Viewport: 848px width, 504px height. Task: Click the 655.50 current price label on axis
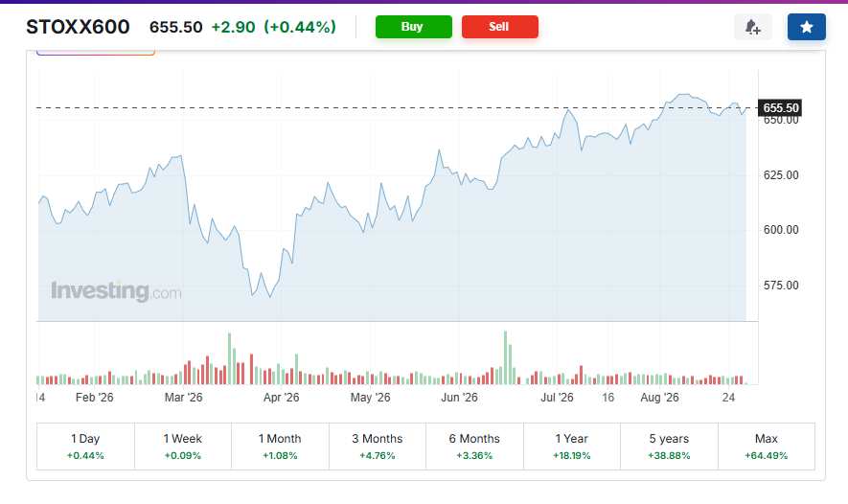[x=780, y=108]
